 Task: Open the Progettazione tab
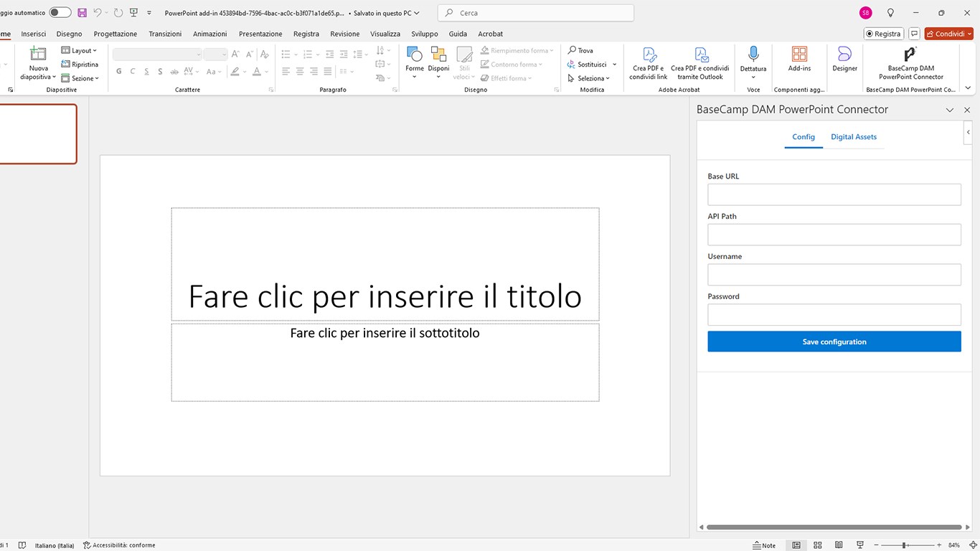point(116,34)
